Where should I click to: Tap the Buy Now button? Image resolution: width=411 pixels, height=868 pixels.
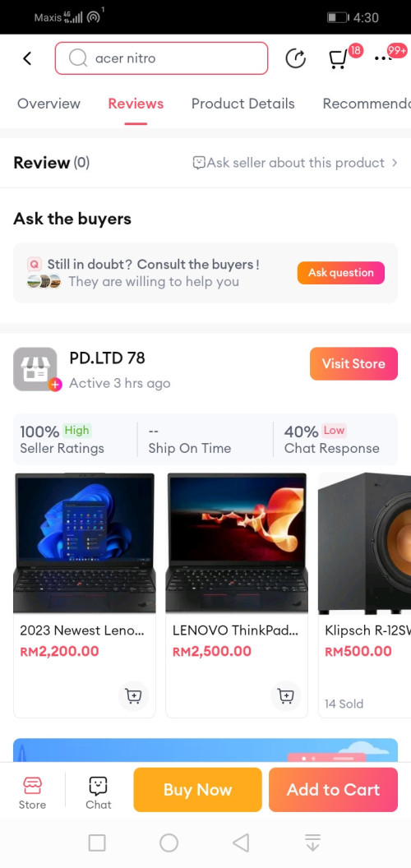point(197,789)
